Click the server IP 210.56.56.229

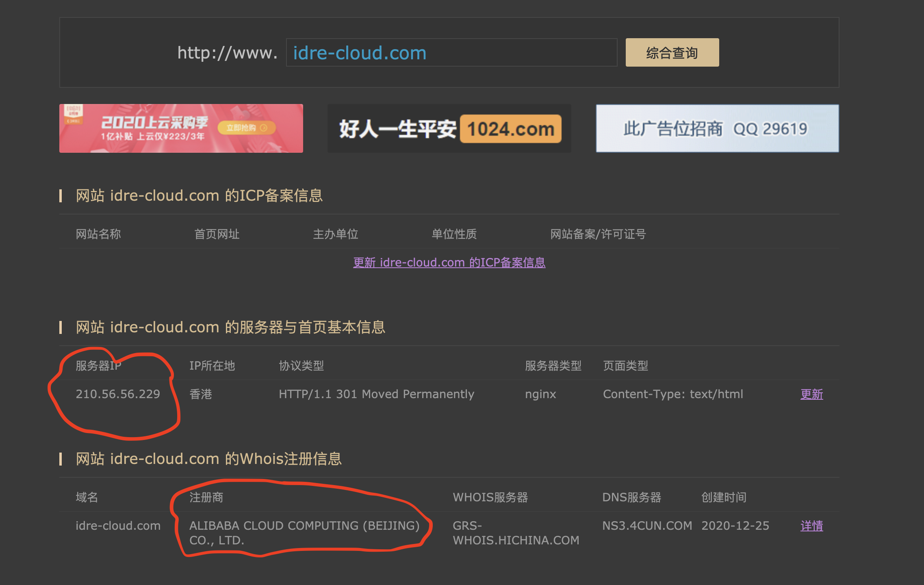118,394
